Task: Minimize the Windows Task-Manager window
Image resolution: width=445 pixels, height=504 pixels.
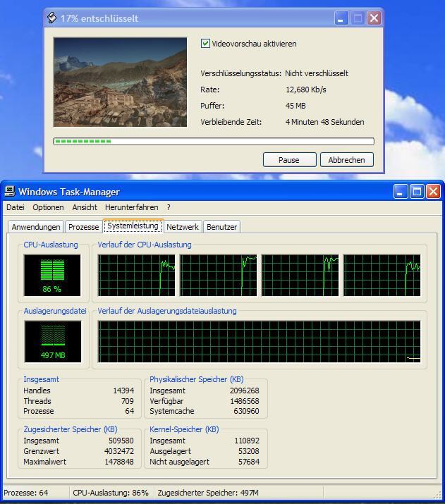Action: pos(401,192)
